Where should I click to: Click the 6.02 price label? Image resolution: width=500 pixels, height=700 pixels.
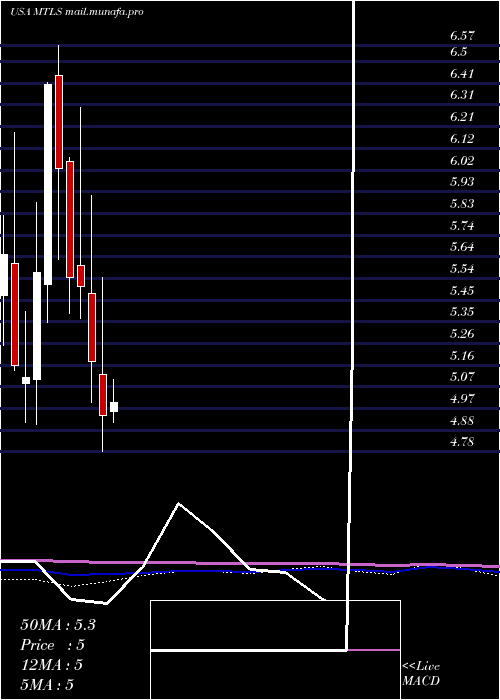[462, 161]
